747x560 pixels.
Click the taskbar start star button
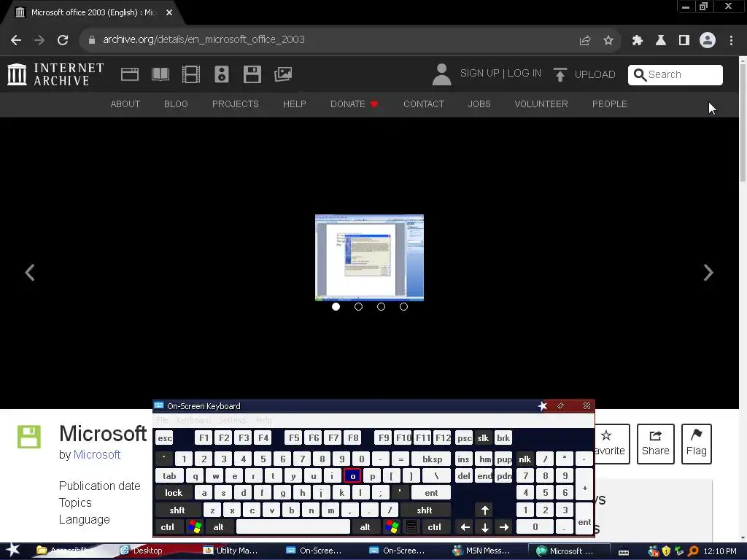[13, 550]
